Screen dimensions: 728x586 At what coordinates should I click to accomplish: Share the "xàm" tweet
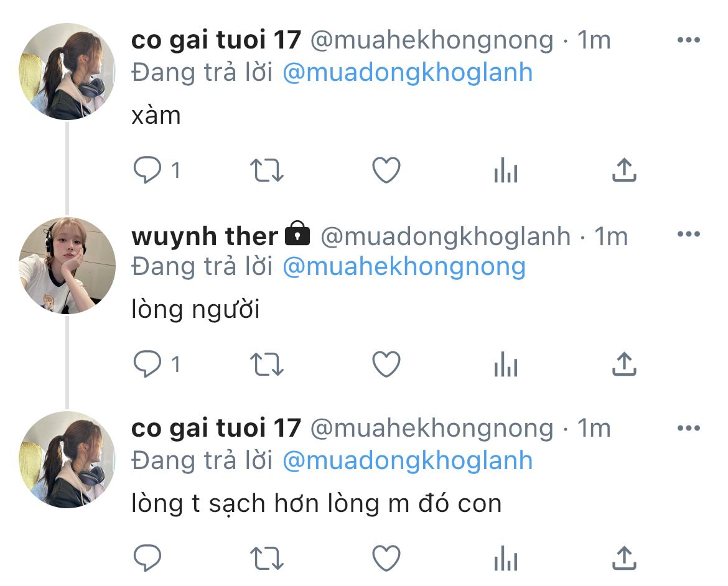tap(624, 169)
